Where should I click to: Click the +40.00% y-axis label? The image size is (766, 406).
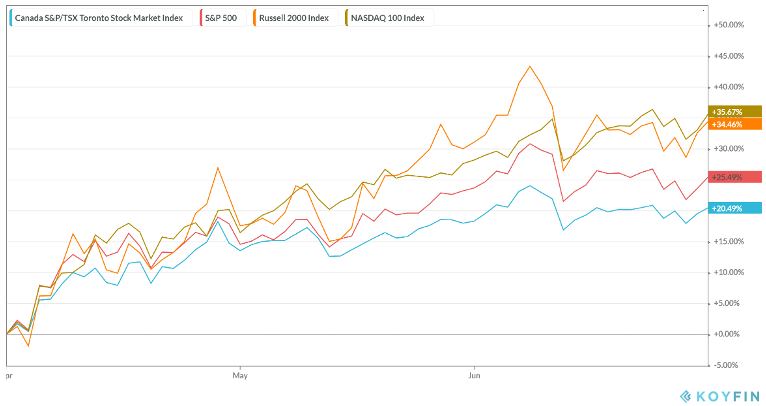[x=728, y=87]
